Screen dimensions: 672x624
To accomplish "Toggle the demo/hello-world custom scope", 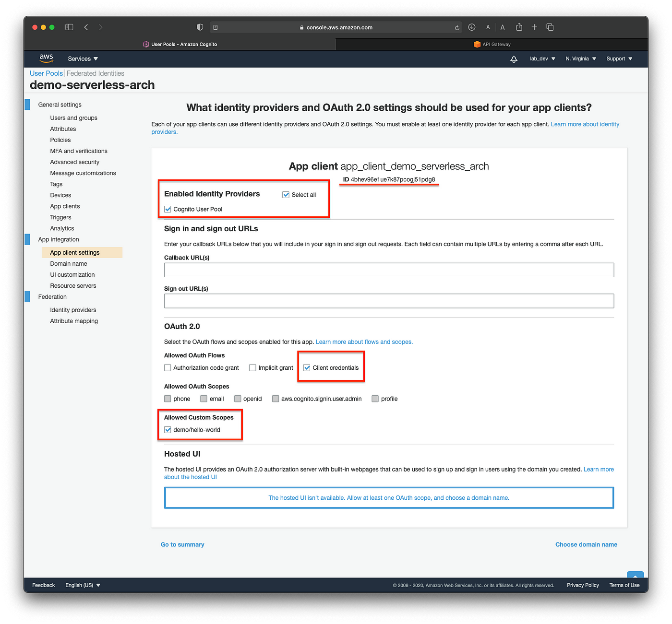I will (x=168, y=430).
